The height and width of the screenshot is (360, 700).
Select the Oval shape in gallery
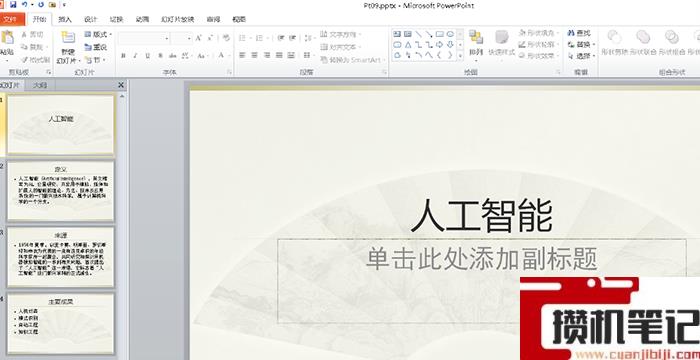pos(450,34)
